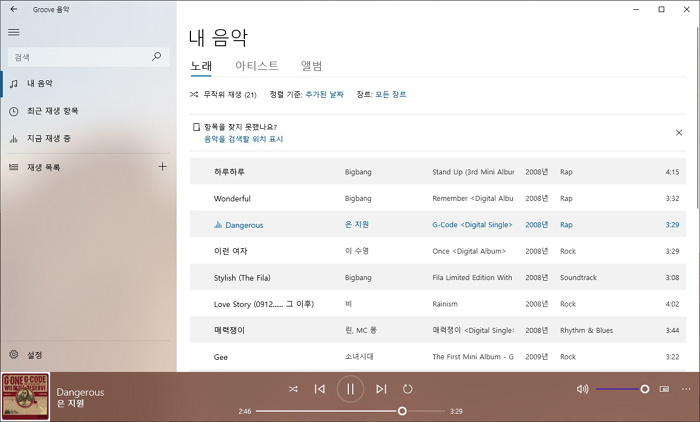Click the now-playing album art thumbnail
The image size is (700, 422).
tap(25, 397)
